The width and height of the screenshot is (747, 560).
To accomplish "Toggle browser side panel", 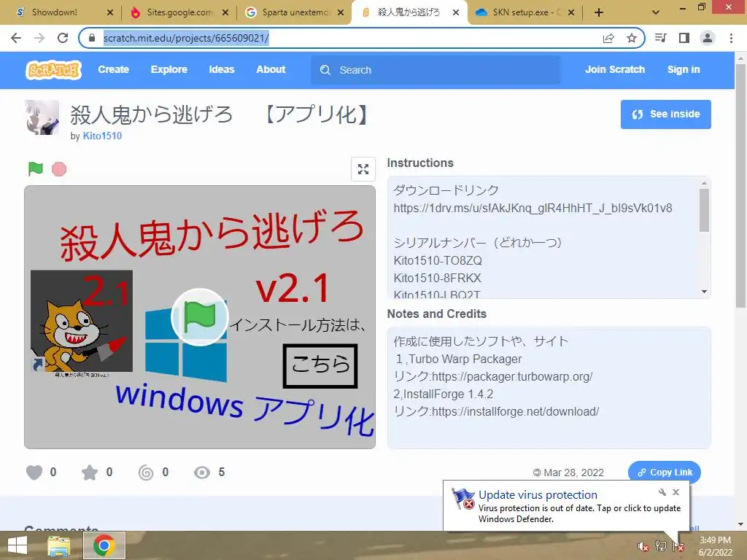I will coord(684,38).
